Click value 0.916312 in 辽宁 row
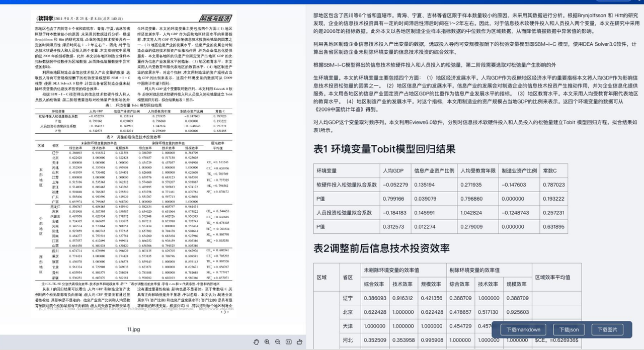Viewport: 644px width, 350px height. click(404, 298)
